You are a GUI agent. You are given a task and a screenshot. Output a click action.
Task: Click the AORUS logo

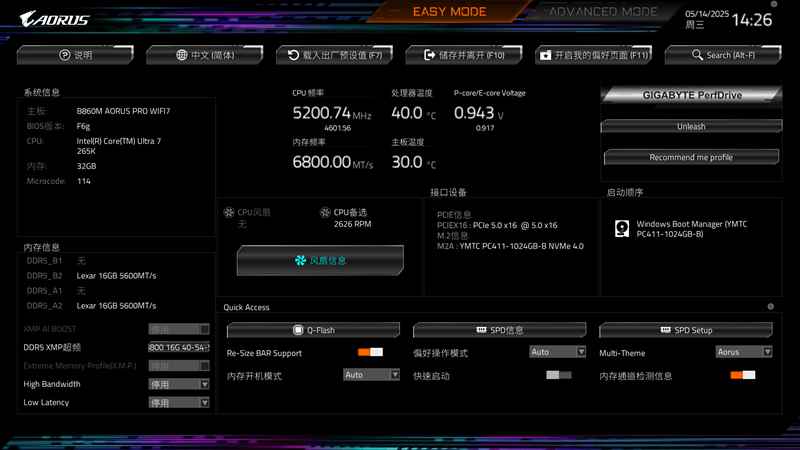[55, 19]
